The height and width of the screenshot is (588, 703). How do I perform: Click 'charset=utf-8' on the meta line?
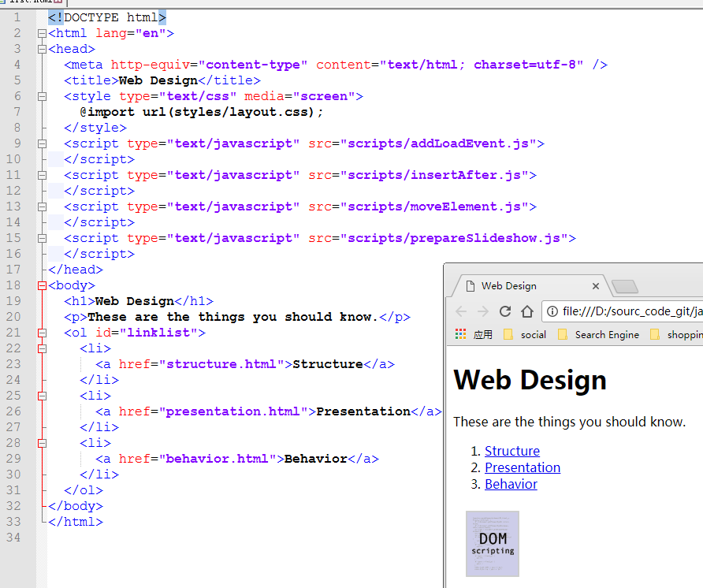tap(525, 65)
